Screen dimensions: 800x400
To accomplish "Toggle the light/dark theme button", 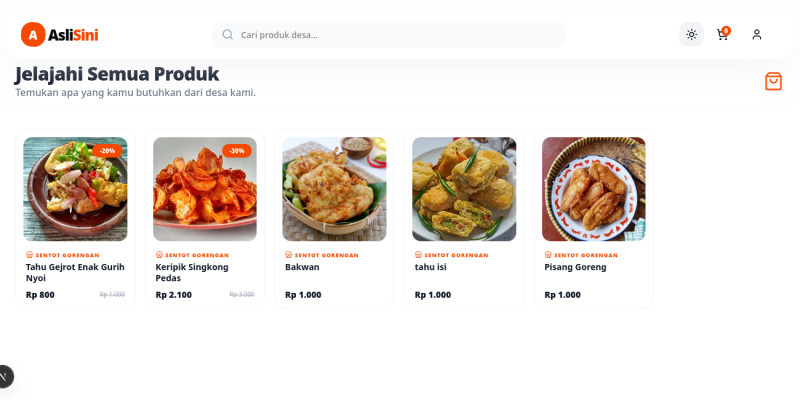I will pyautogui.click(x=691, y=35).
